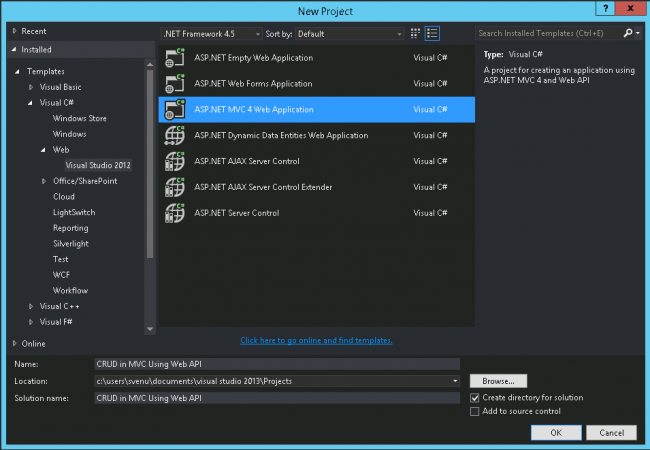The height and width of the screenshot is (450, 650).
Task: Expand the Online section
Action: [15, 344]
